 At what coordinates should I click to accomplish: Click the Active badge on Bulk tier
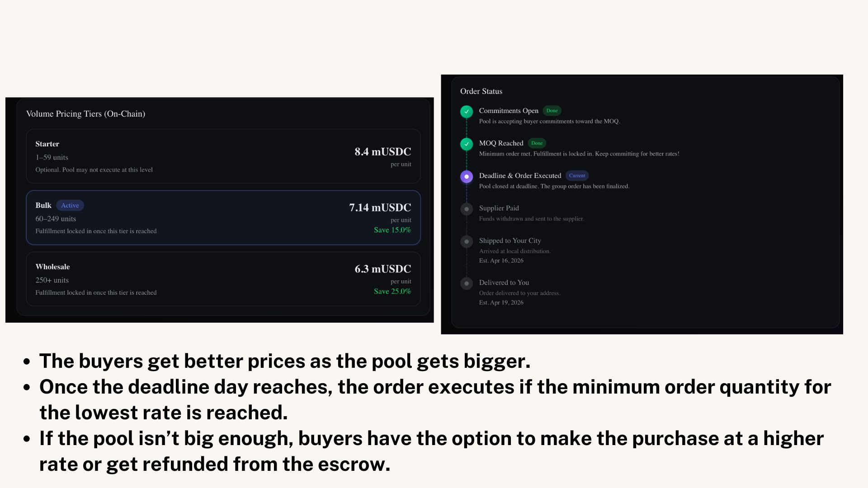point(70,206)
